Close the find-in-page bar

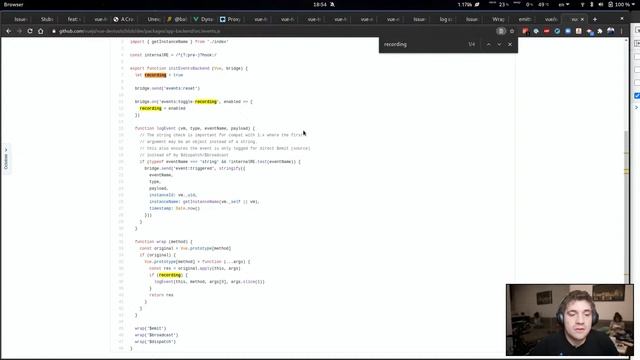pyautogui.click(x=510, y=44)
